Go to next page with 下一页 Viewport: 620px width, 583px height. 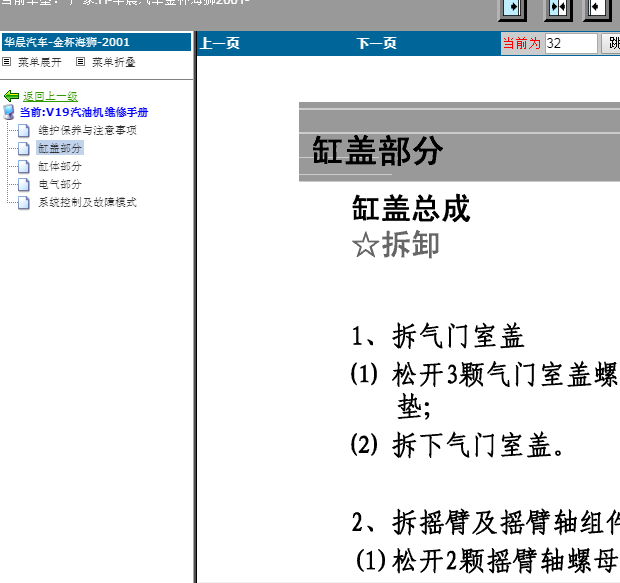coord(376,43)
